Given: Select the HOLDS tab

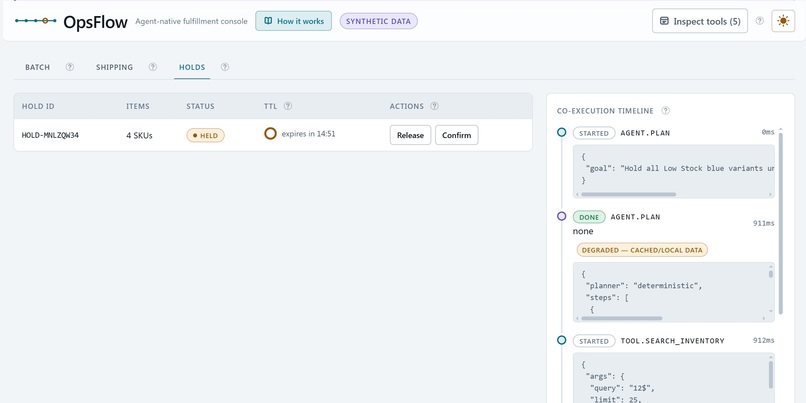Looking at the screenshot, I should (x=192, y=67).
